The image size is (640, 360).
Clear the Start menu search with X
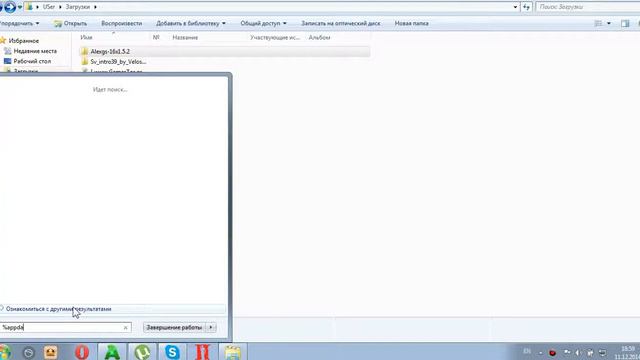126,327
